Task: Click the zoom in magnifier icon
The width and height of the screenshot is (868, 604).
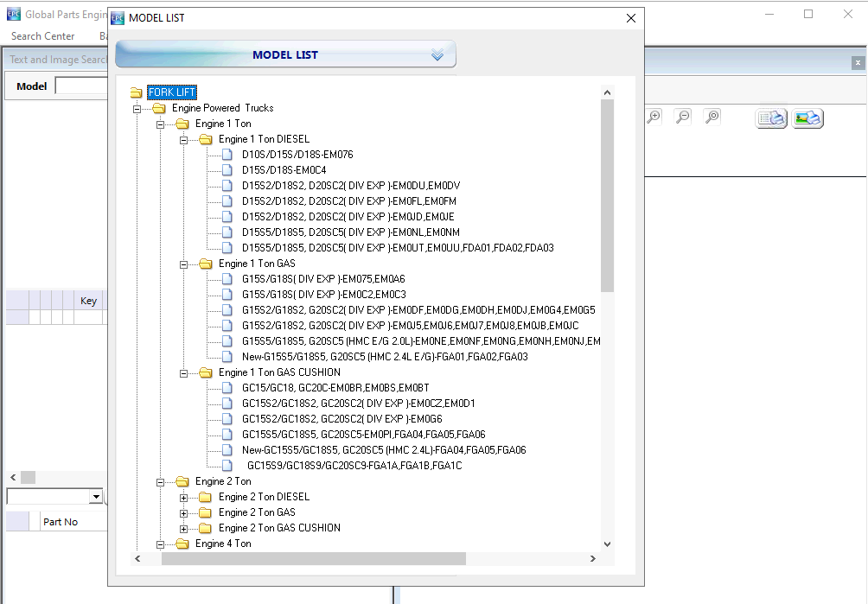Action: click(x=654, y=117)
